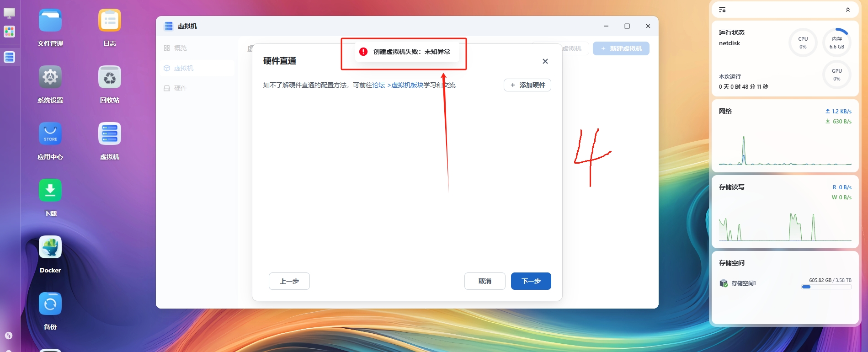Open the 备份 backup app icon
This screenshot has width=868, height=352.
[x=50, y=304]
